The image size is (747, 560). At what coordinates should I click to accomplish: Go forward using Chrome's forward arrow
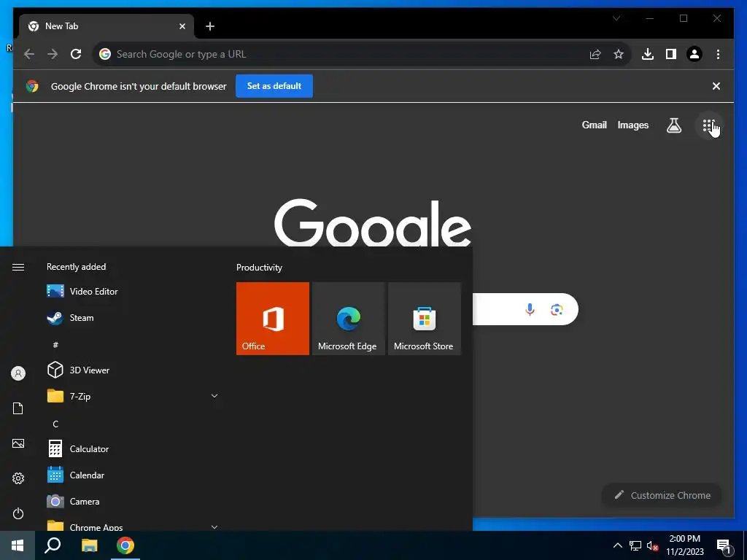(53, 54)
